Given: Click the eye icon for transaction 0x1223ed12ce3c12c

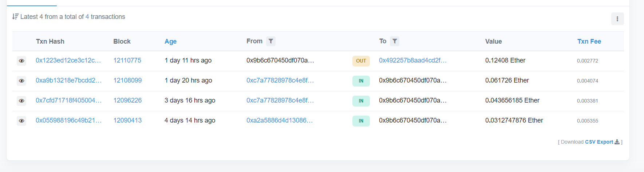Looking at the screenshot, I should (x=21, y=61).
